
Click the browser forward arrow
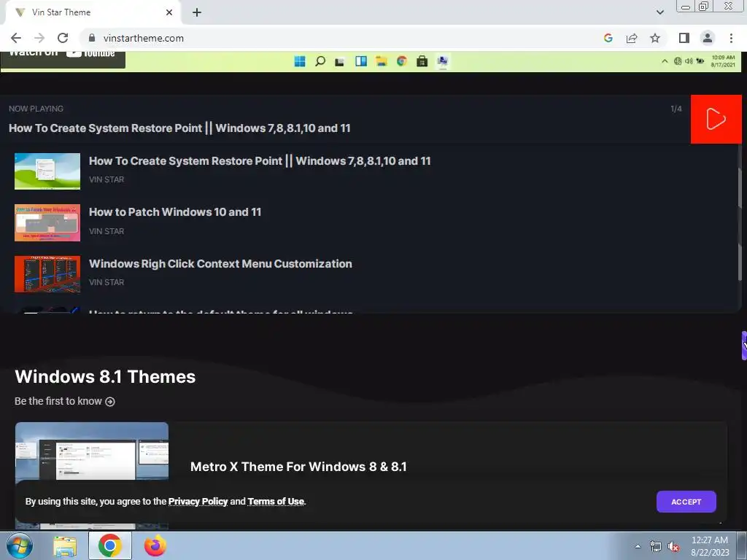click(39, 38)
